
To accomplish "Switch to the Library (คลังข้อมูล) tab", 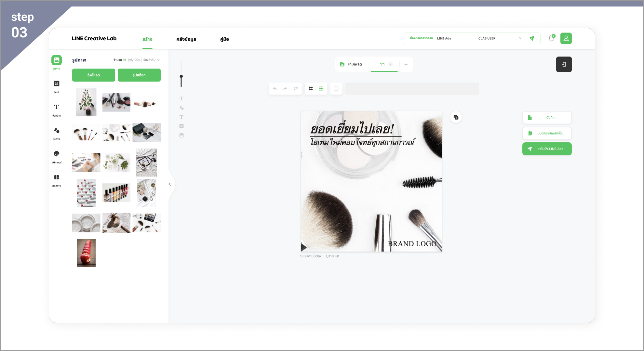I will click(186, 39).
